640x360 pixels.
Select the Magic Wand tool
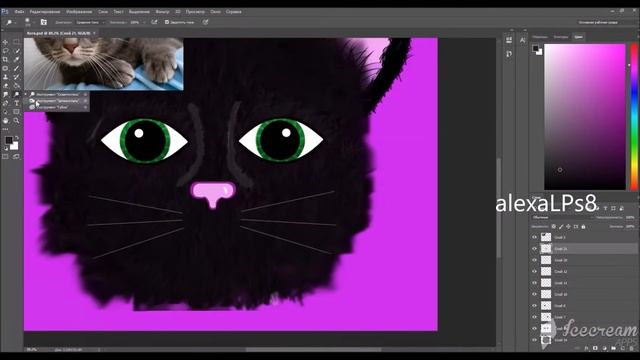16,51
